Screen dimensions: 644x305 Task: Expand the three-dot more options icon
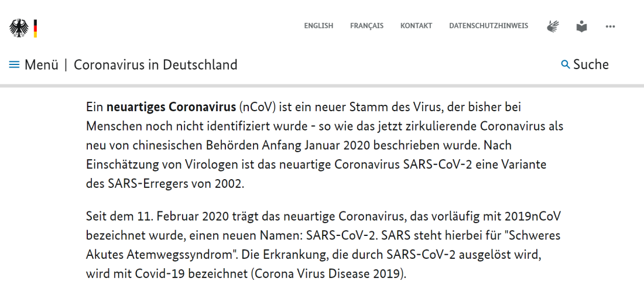(610, 27)
